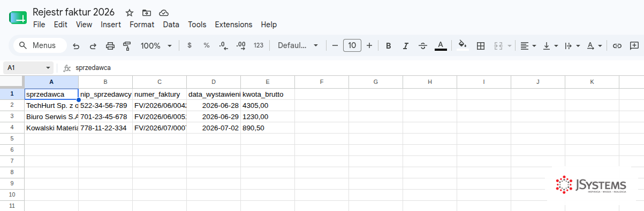Select cell kwota_brutto
The image size is (644, 211).
coord(268,94)
